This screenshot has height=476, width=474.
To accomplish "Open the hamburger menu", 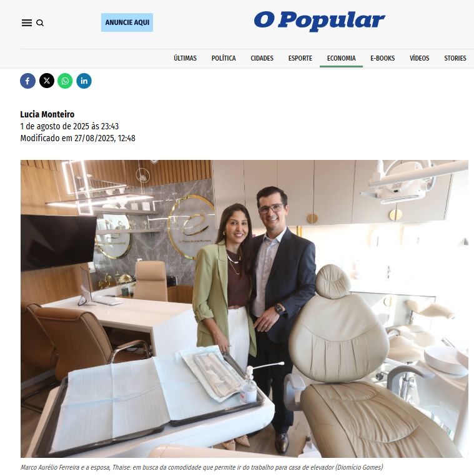I will point(27,22).
